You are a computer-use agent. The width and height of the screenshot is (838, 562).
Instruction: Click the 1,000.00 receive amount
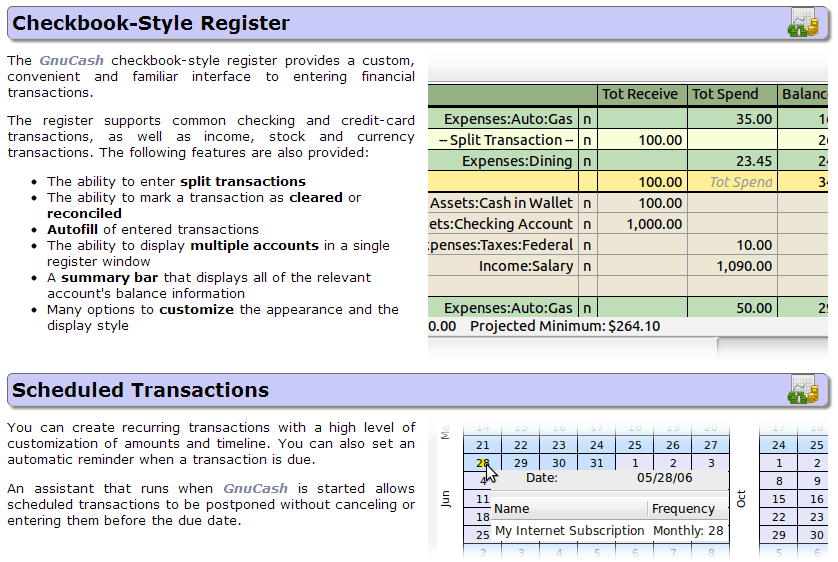654,224
